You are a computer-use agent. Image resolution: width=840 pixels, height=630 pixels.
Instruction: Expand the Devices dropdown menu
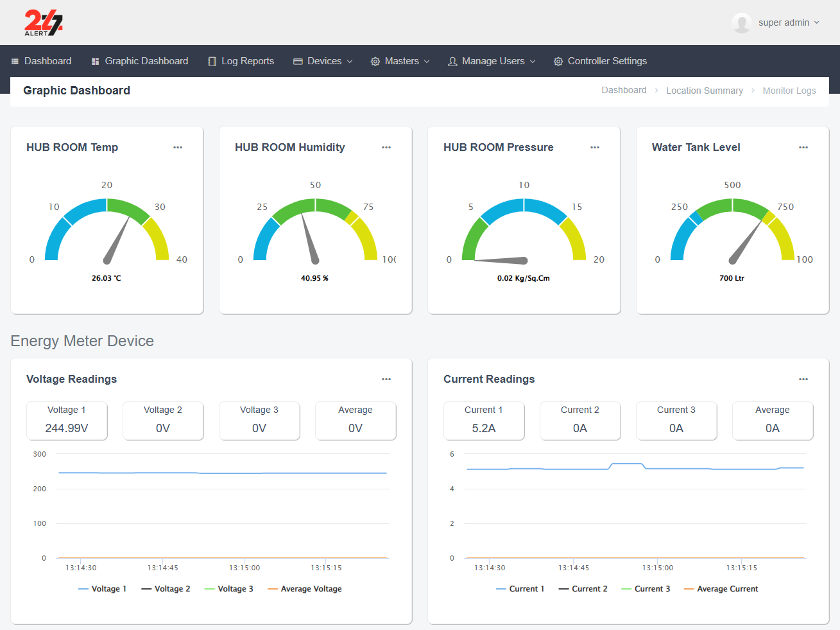click(x=323, y=61)
